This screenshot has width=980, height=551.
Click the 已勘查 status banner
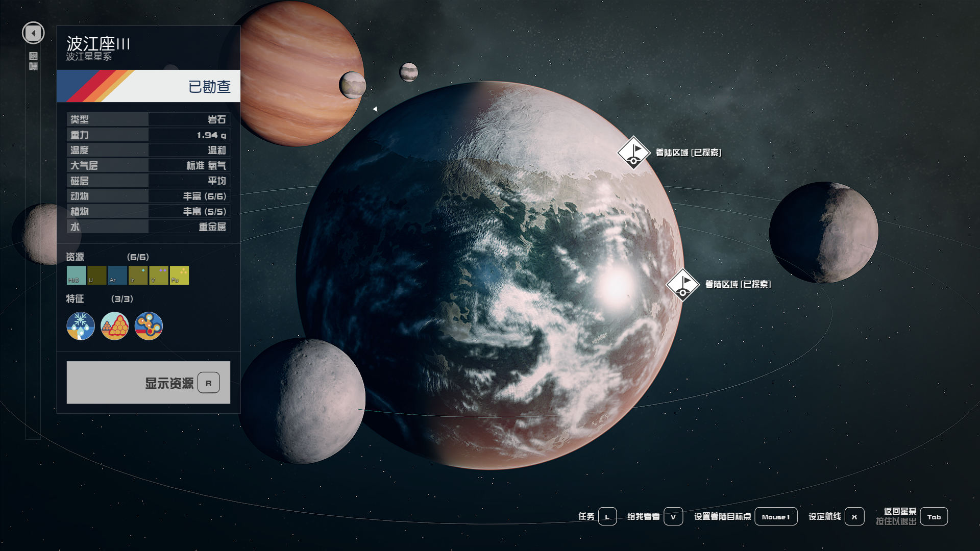pyautogui.click(x=149, y=86)
